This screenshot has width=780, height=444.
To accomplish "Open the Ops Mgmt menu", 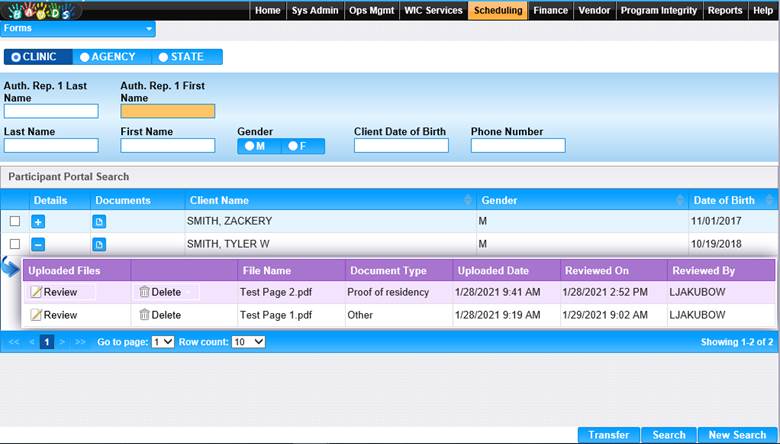I will tap(372, 10).
